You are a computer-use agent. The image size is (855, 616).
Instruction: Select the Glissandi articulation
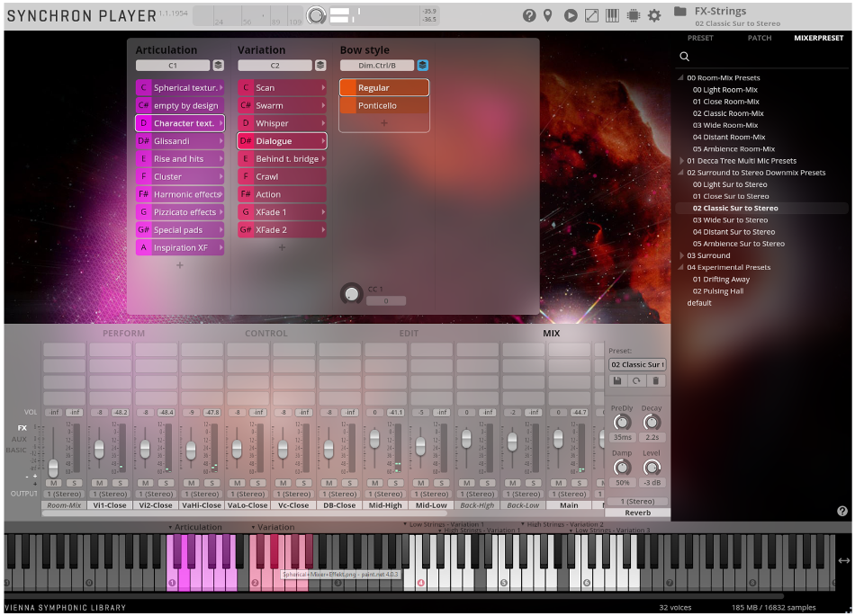click(x=180, y=141)
